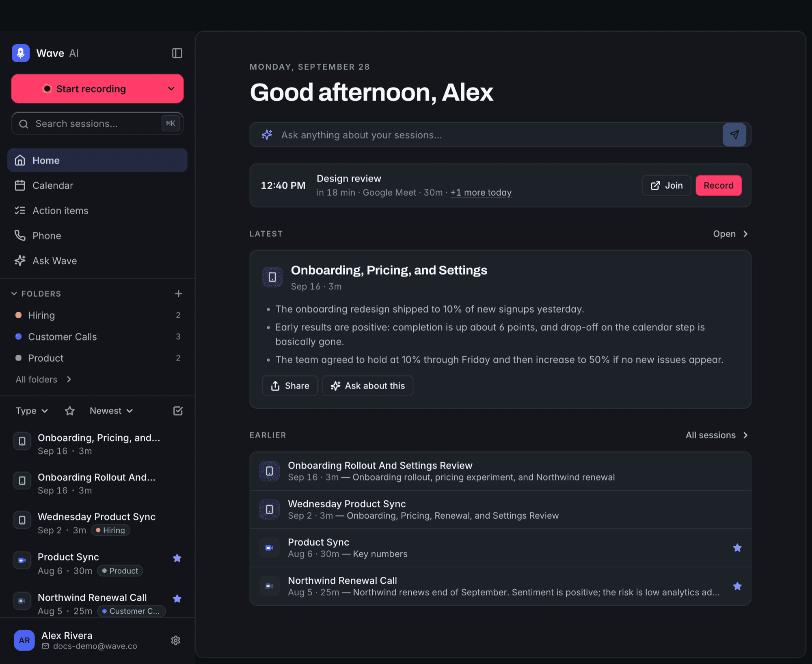Click the multi-select checklist icon in sessions filter
The height and width of the screenshot is (664, 812).
178,411
